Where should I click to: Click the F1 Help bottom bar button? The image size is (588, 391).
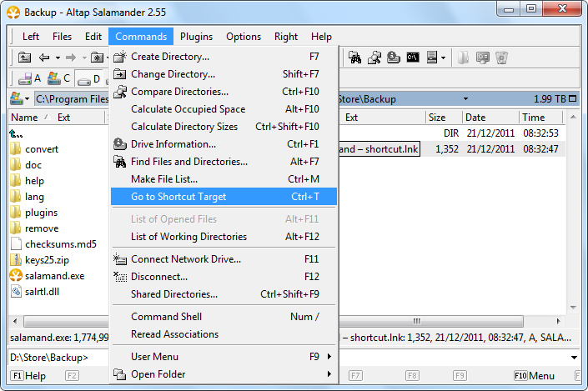[x=28, y=376]
